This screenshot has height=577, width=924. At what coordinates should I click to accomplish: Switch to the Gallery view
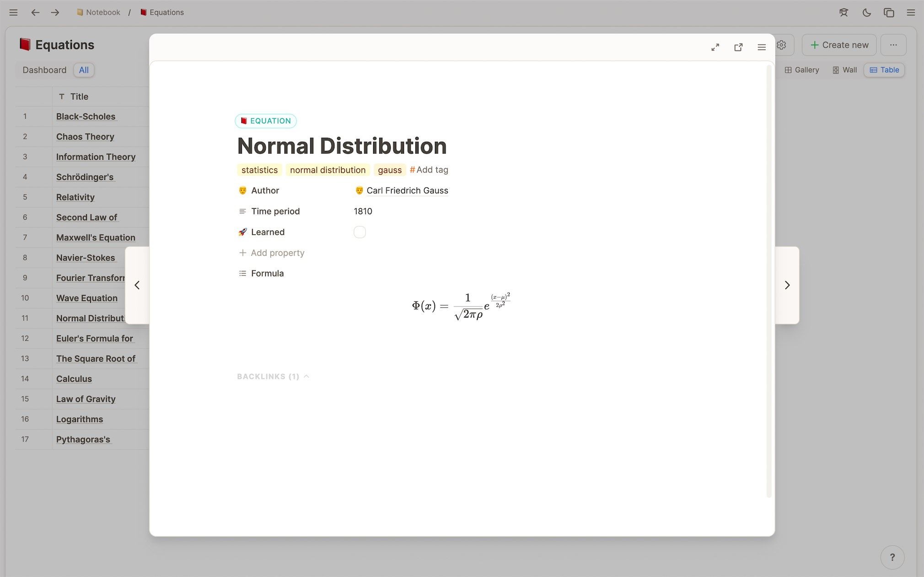pyautogui.click(x=802, y=70)
